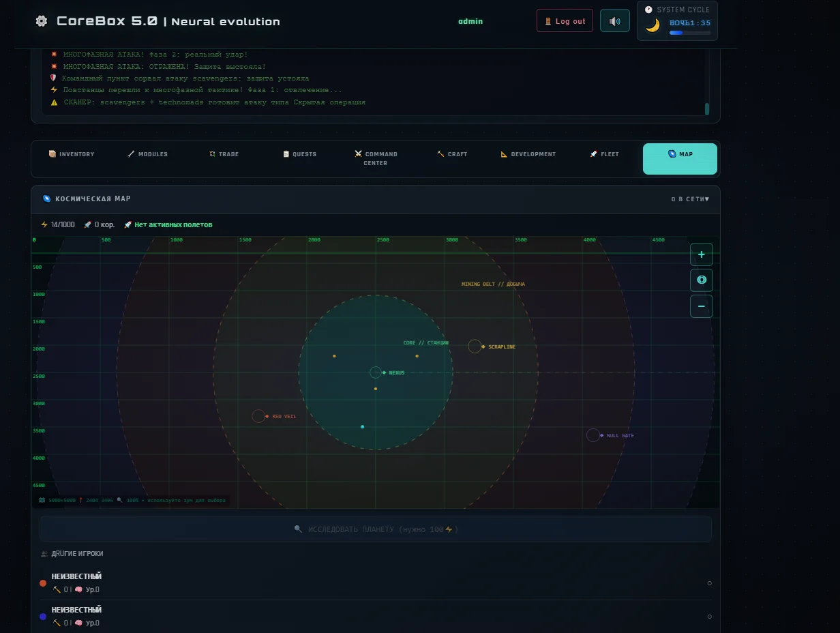Click the blue color dot of second НЕИЗВЕСТНЫЙ player
The width and height of the screenshot is (840, 633).
pyautogui.click(x=43, y=617)
